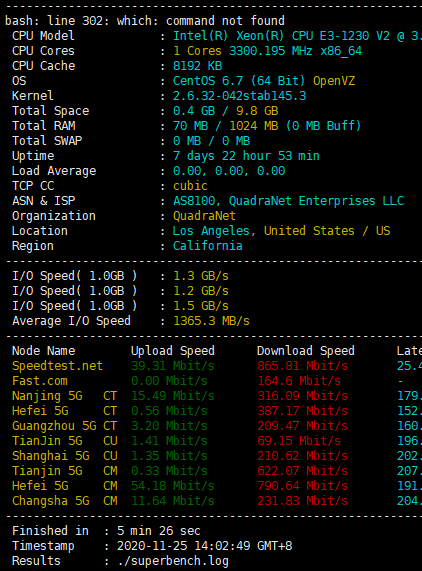Click the Download Speed column header
The width and height of the screenshot is (422, 571).
coord(305,350)
